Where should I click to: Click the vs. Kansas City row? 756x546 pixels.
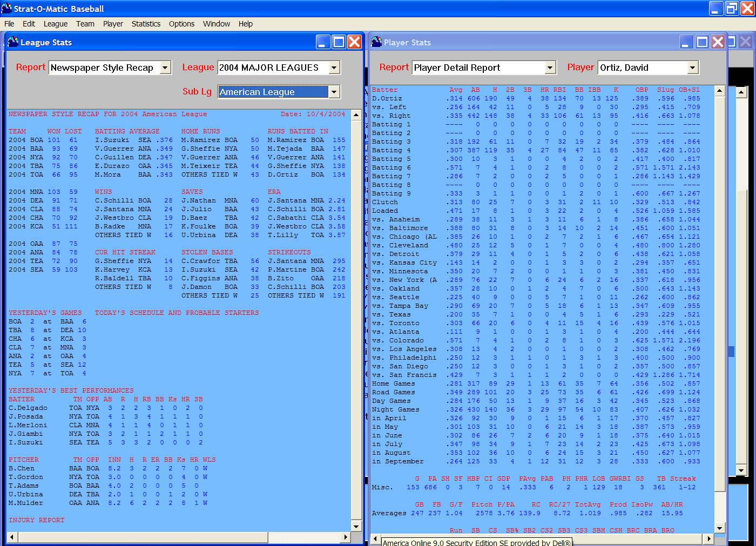tap(536, 262)
